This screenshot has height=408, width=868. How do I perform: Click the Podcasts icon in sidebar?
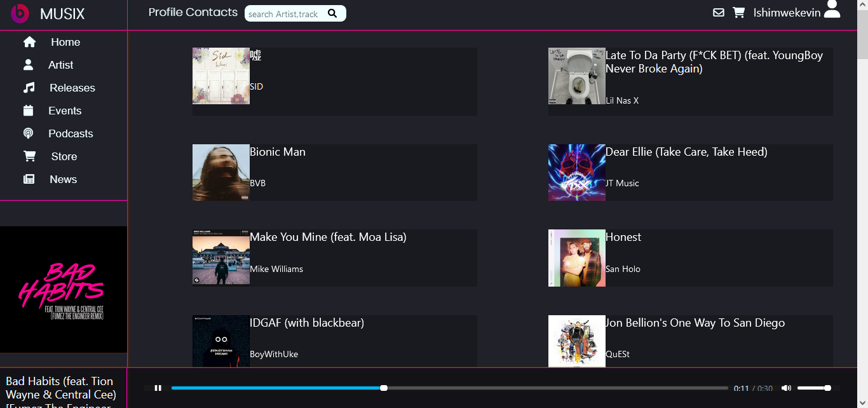(29, 133)
